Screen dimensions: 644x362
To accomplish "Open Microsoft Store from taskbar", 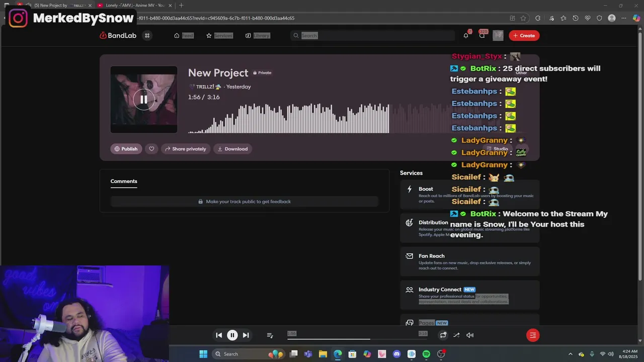I will [x=352, y=354].
